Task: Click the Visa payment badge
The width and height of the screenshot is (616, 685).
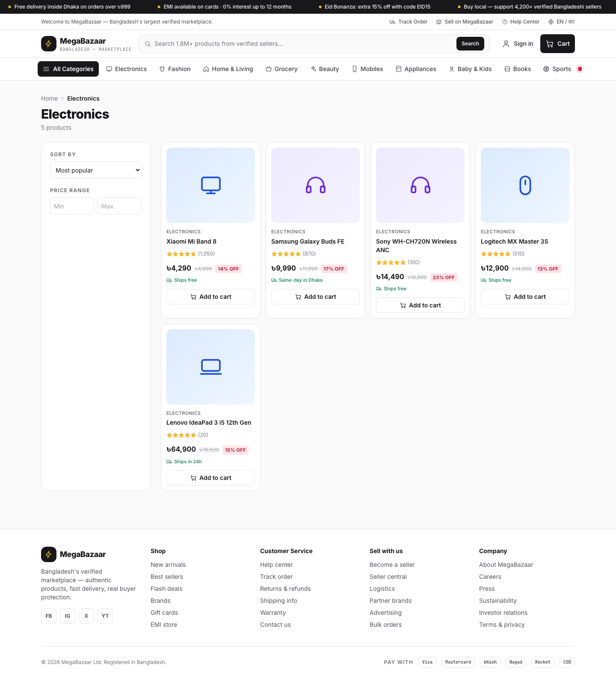Action: point(427,662)
